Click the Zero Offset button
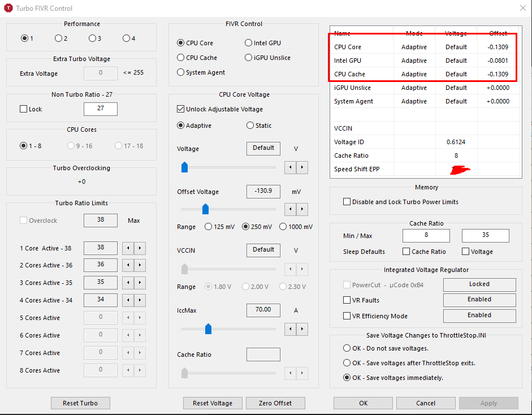This screenshot has width=532, height=415. [x=275, y=403]
